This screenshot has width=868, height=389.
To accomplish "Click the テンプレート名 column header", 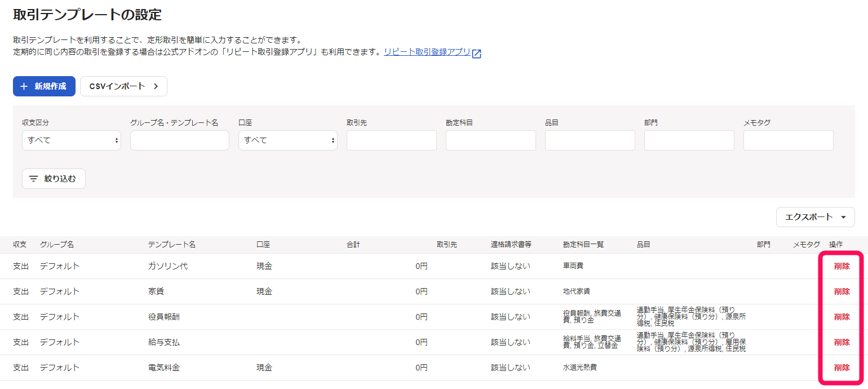I will tap(172, 245).
